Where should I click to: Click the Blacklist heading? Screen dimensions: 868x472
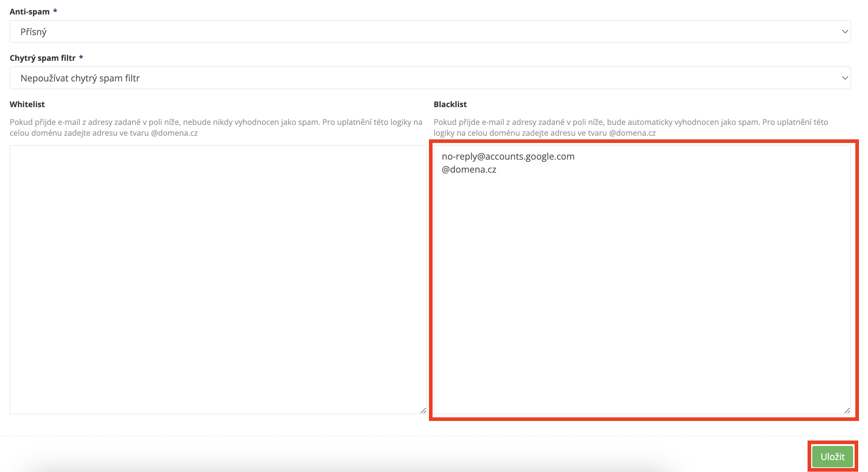[450, 104]
